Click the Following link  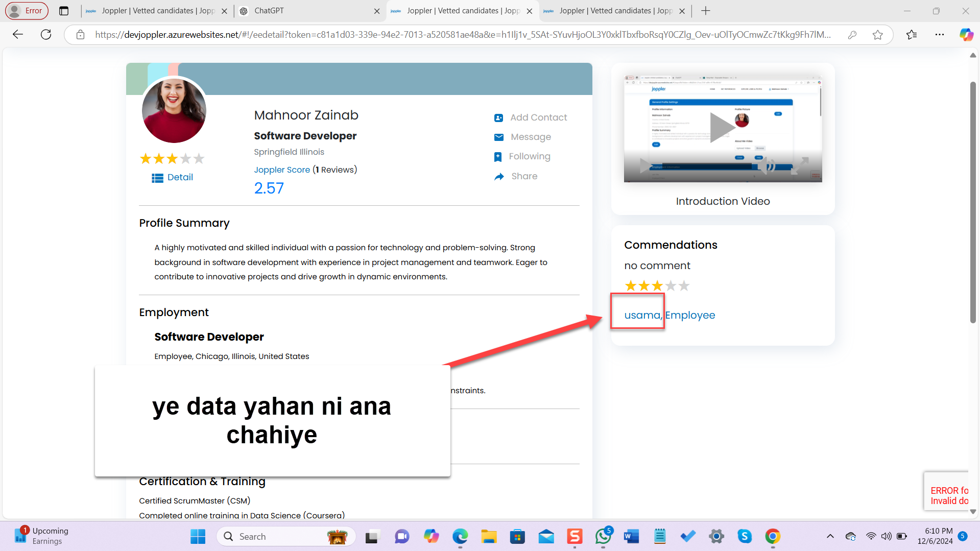(x=530, y=156)
